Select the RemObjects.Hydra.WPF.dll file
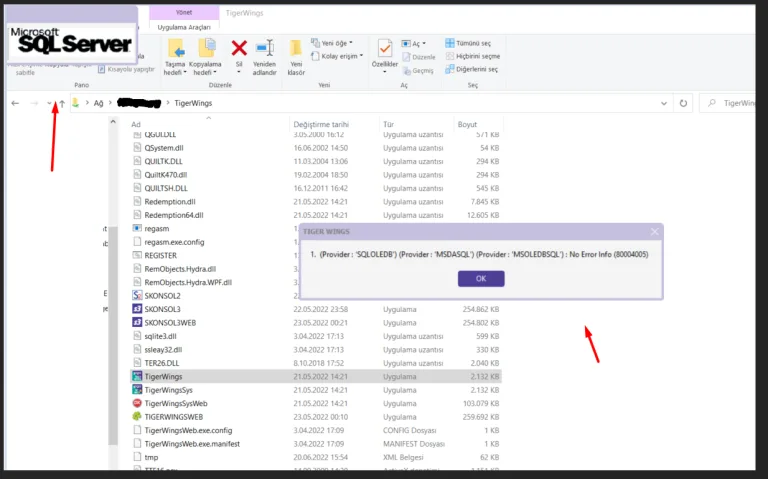768x479 pixels. (x=188, y=283)
